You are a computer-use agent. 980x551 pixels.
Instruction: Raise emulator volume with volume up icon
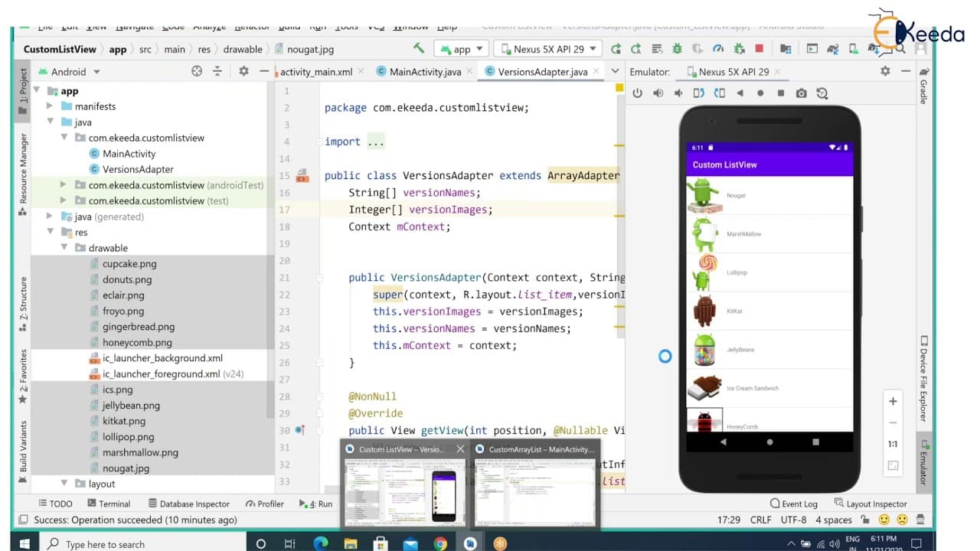(x=658, y=93)
